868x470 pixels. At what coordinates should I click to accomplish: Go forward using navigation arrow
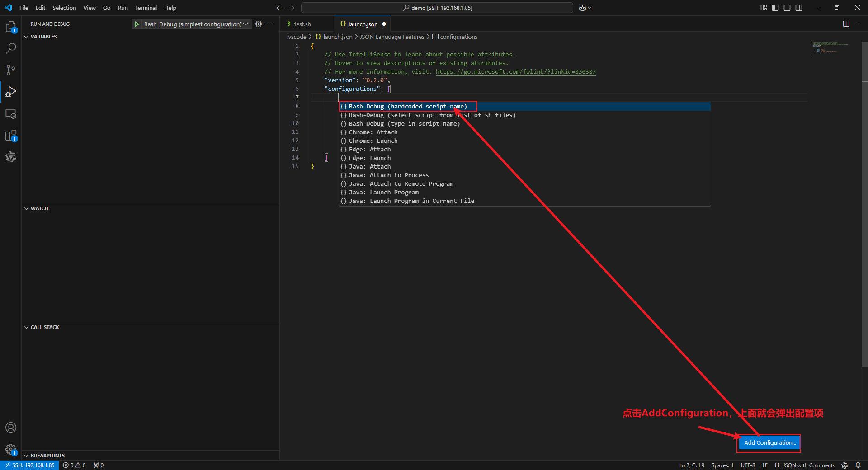[x=292, y=8]
